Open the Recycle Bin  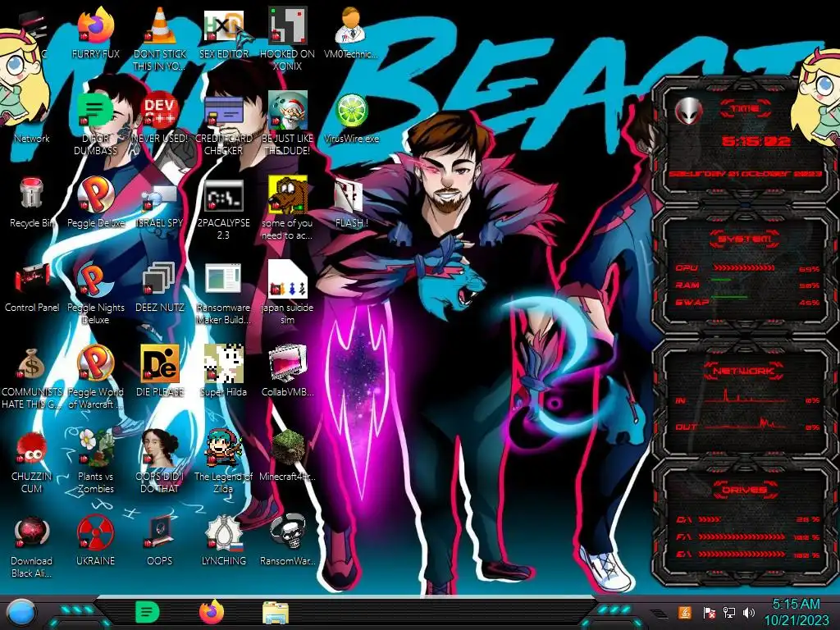point(32,194)
